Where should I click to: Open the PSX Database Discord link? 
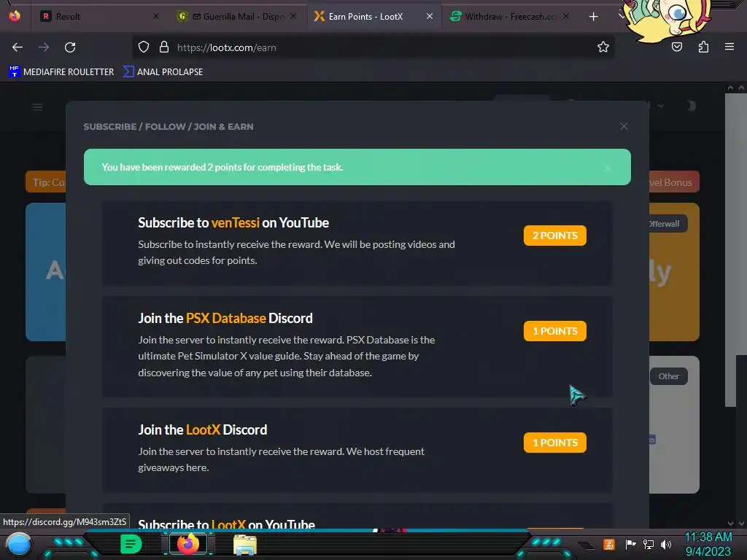(x=226, y=318)
